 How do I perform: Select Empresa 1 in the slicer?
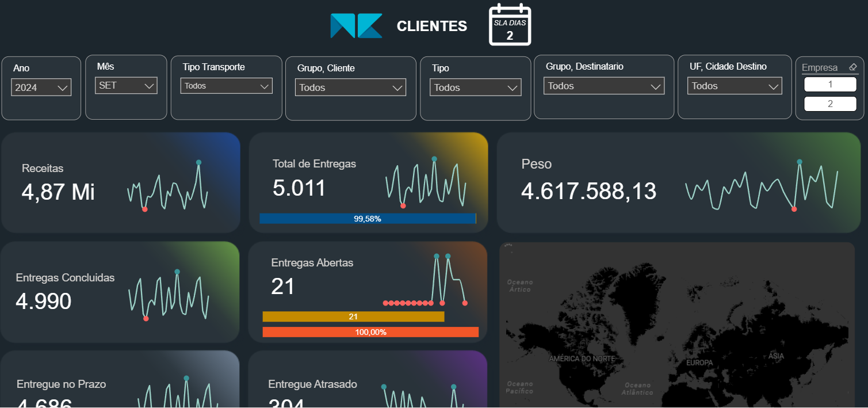(x=830, y=85)
